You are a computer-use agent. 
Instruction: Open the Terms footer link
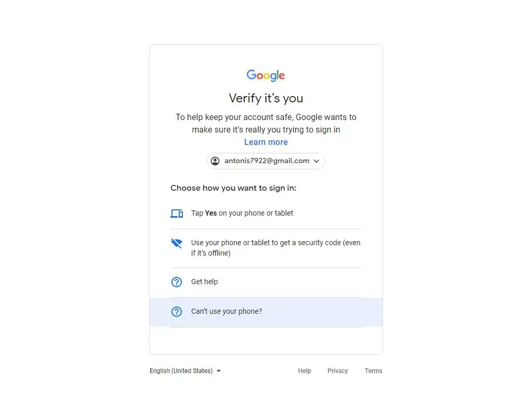click(373, 371)
